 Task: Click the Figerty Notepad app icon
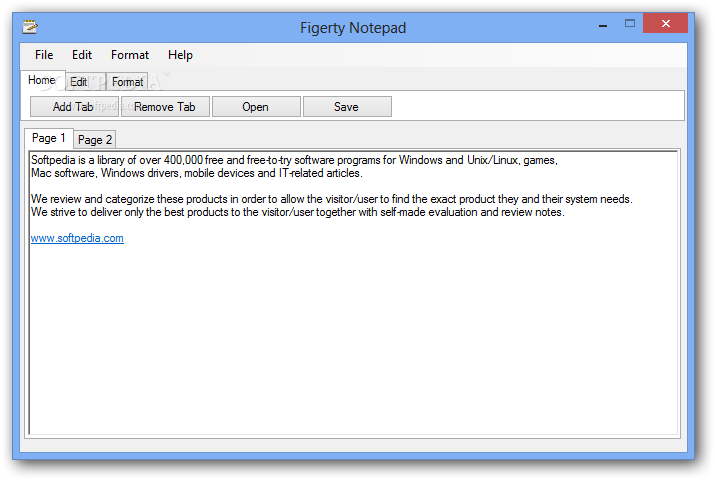[x=30, y=27]
